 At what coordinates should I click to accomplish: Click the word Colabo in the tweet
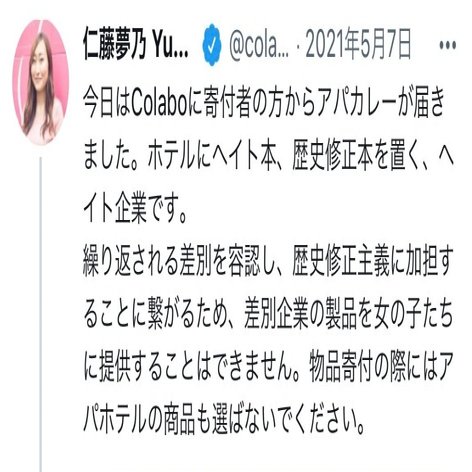(159, 104)
